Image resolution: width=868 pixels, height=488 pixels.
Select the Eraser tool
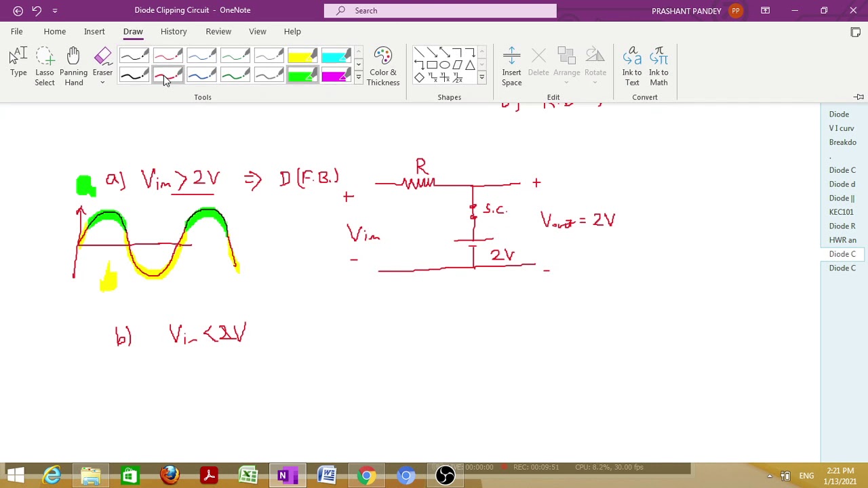pos(102,61)
